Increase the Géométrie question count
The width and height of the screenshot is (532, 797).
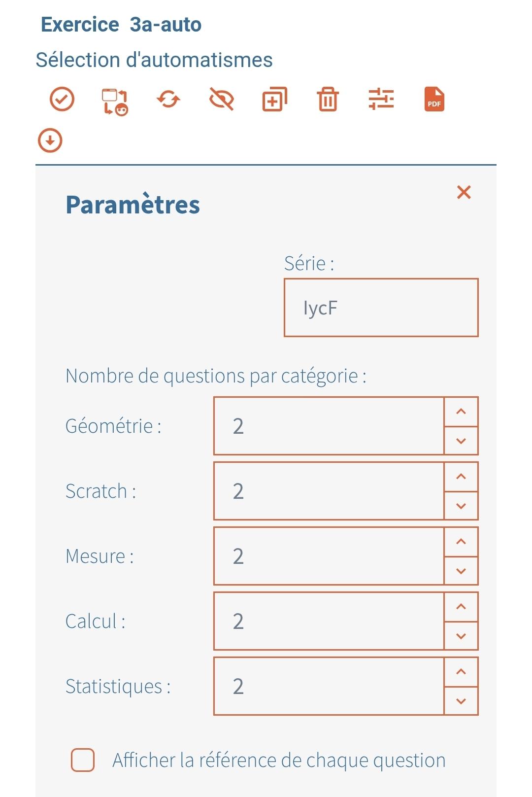pos(461,412)
